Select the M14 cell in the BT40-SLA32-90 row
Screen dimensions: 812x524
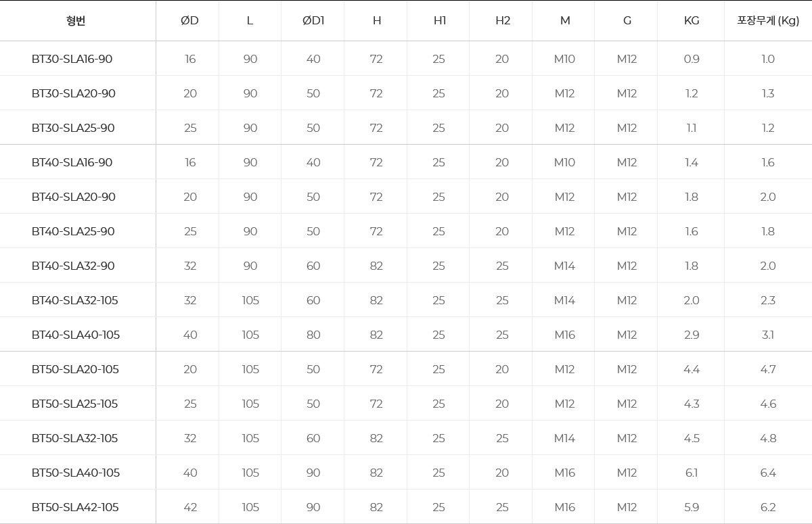(564, 266)
